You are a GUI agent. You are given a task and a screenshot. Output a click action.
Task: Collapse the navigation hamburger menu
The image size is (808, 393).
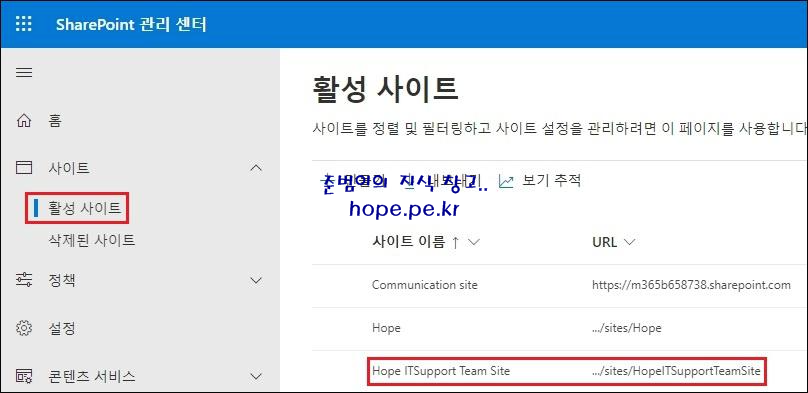[24, 73]
